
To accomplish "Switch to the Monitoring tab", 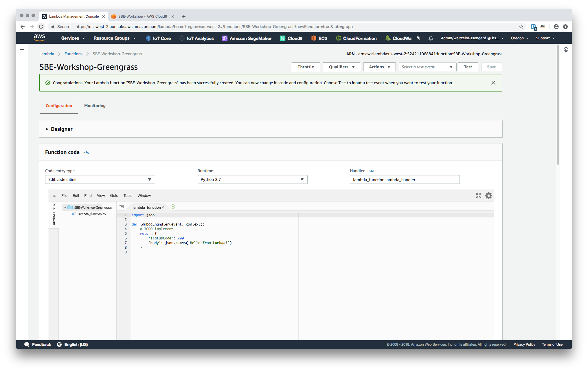I will (x=95, y=106).
